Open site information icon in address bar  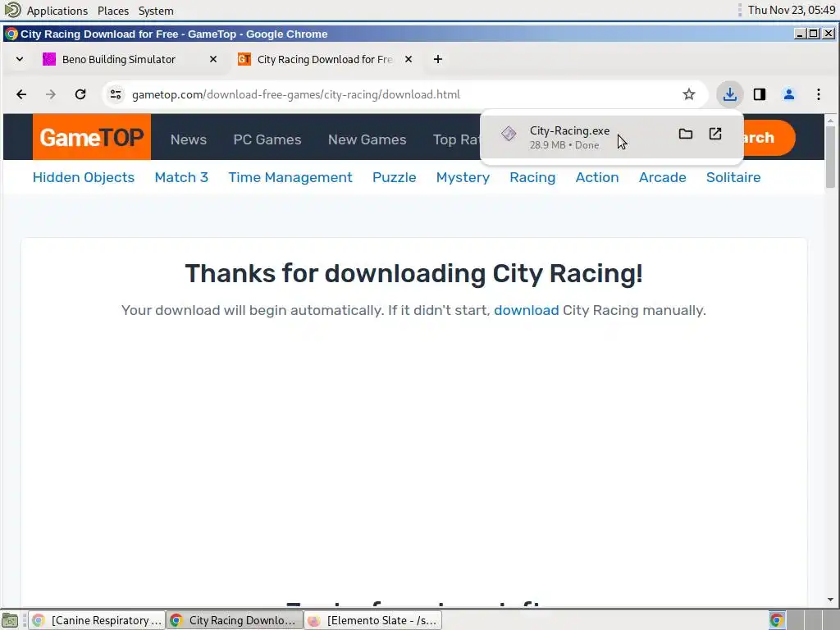click(115, 95)
